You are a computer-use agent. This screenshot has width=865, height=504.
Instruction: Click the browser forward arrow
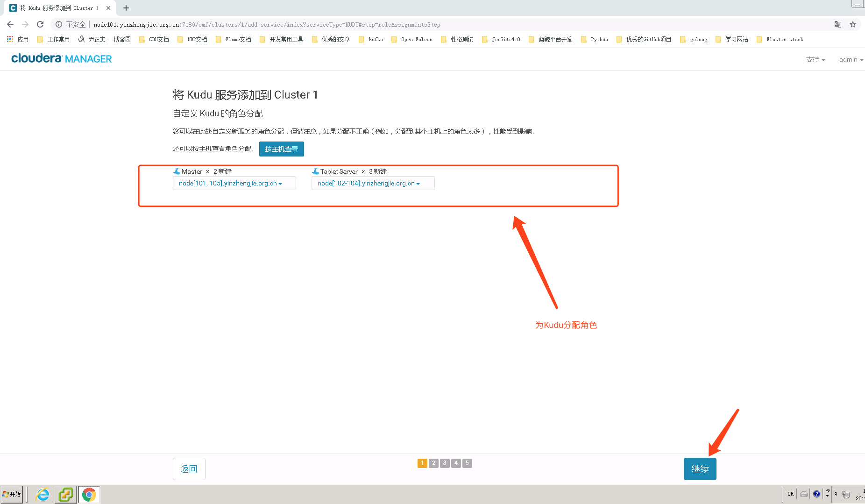pyautogui.click(x=25, y=24)
